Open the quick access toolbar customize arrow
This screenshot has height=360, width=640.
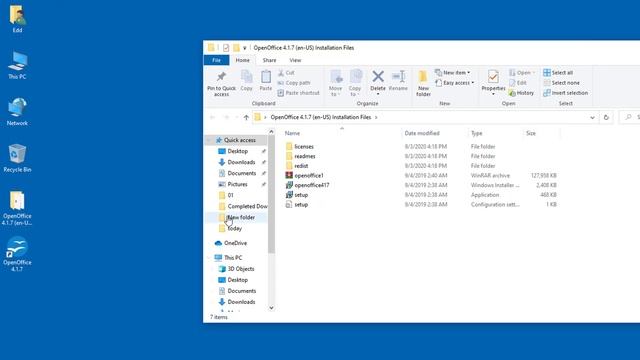click(244, 48)
